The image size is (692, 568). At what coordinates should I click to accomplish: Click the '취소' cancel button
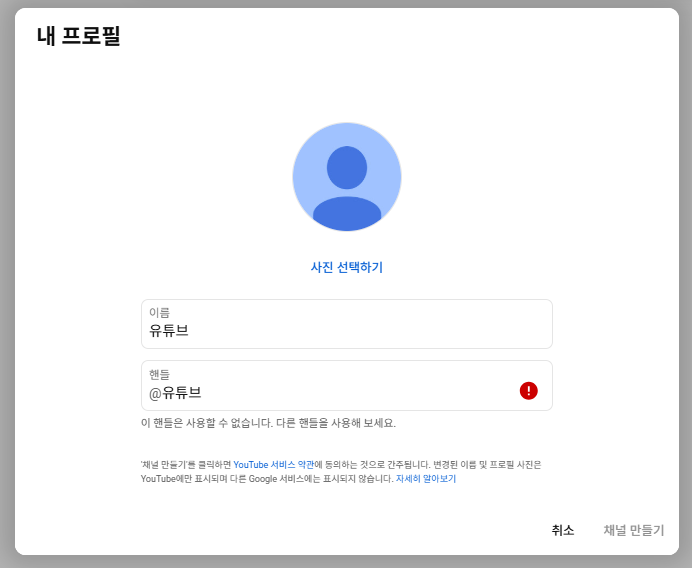tap(563, 530)
